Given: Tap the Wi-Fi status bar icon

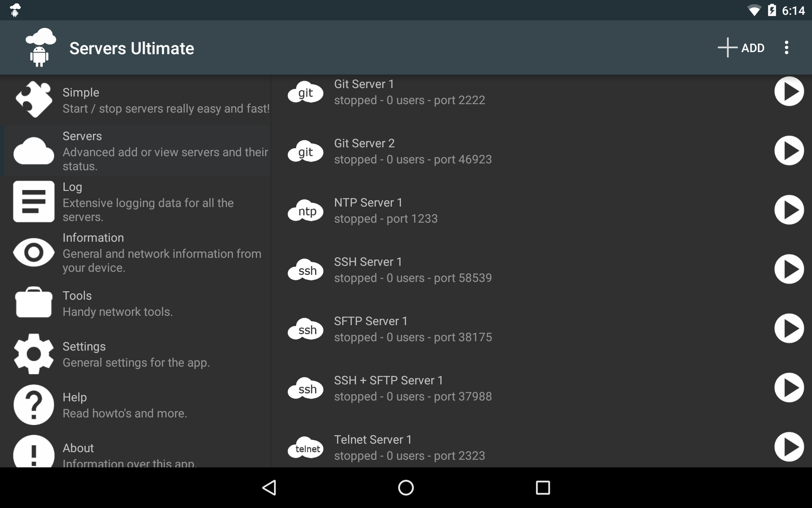Looking at the screenshot, I should click(x=754, y=11).
